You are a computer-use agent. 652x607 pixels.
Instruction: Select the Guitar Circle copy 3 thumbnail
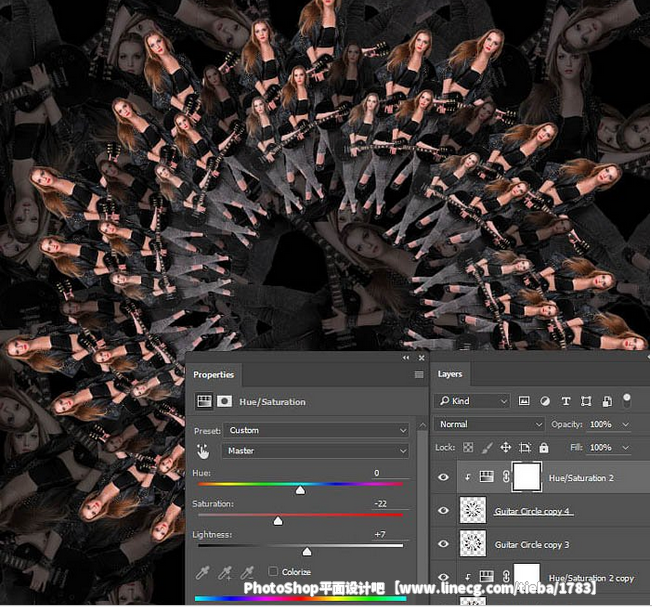point(473,543)
